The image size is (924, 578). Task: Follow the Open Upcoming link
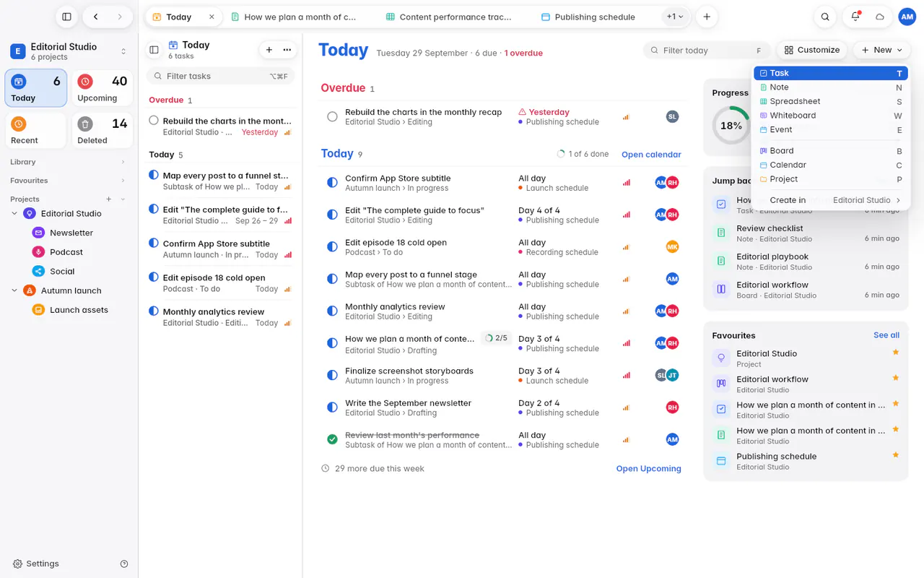click(x=648, y=468)
